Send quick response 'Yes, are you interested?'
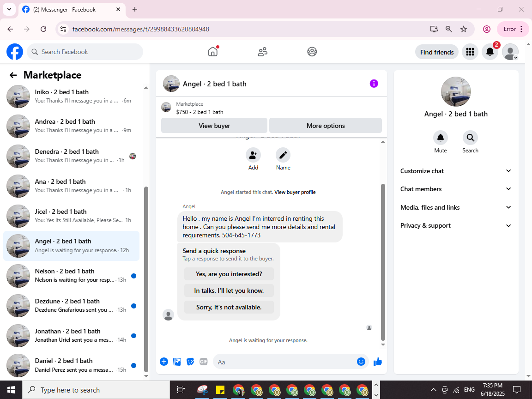Viewport: 532px width, 399px height. pos(229,274)
